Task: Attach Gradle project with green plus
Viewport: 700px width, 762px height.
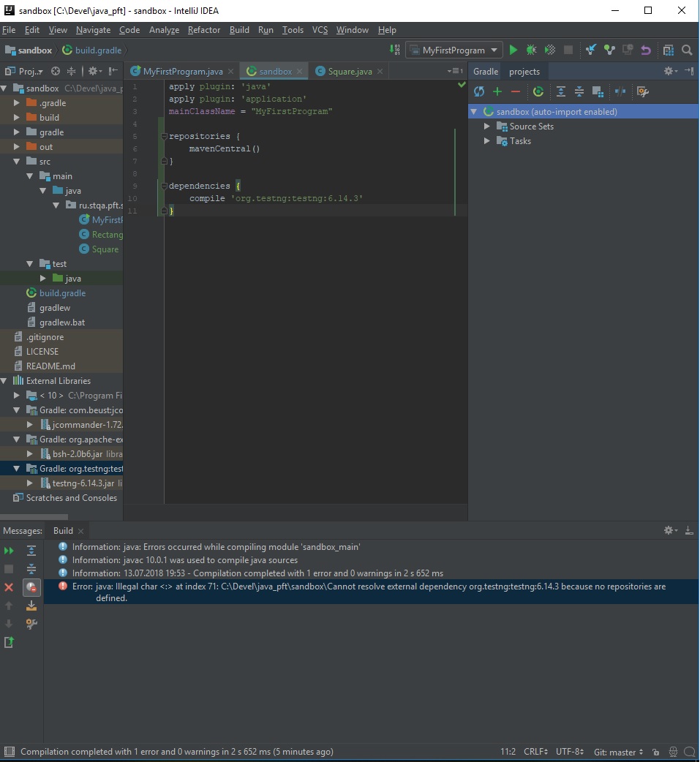Action: [497, 91]
